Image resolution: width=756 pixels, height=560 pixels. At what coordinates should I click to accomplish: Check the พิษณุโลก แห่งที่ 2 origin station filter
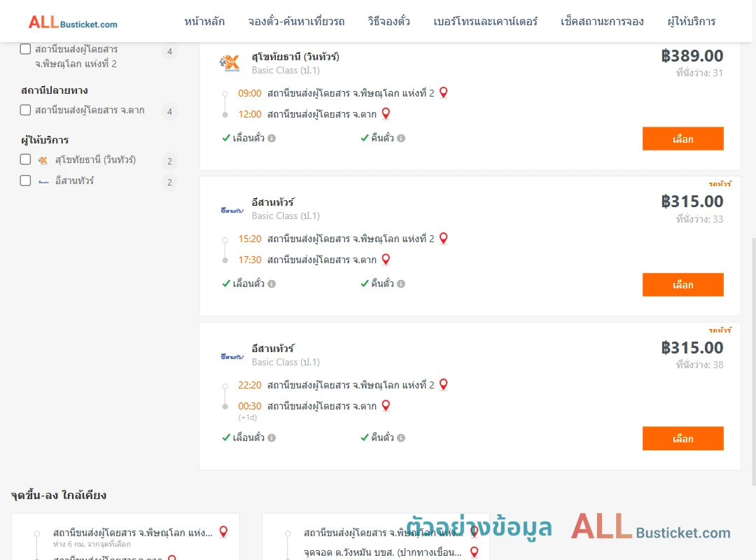coord(26,49)
